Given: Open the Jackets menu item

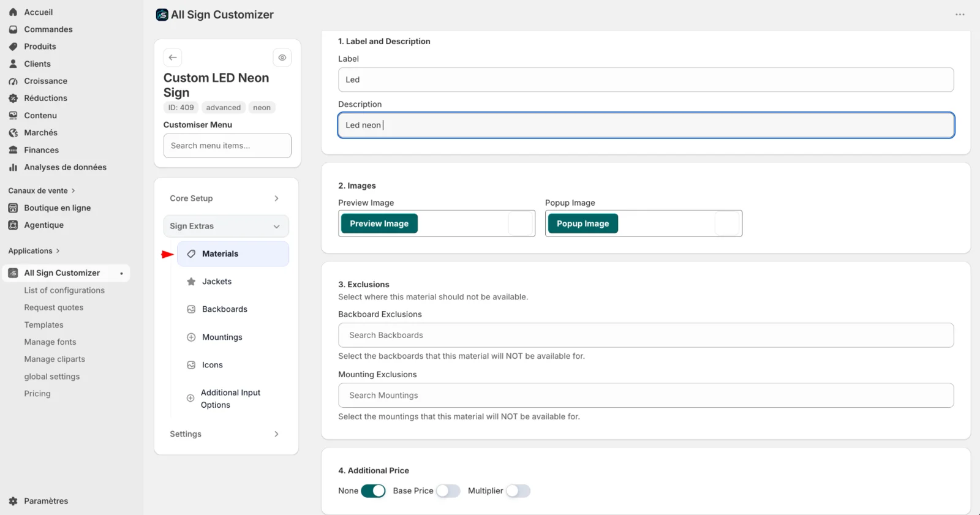Looking at the screenshot, I should pos(233,282).
